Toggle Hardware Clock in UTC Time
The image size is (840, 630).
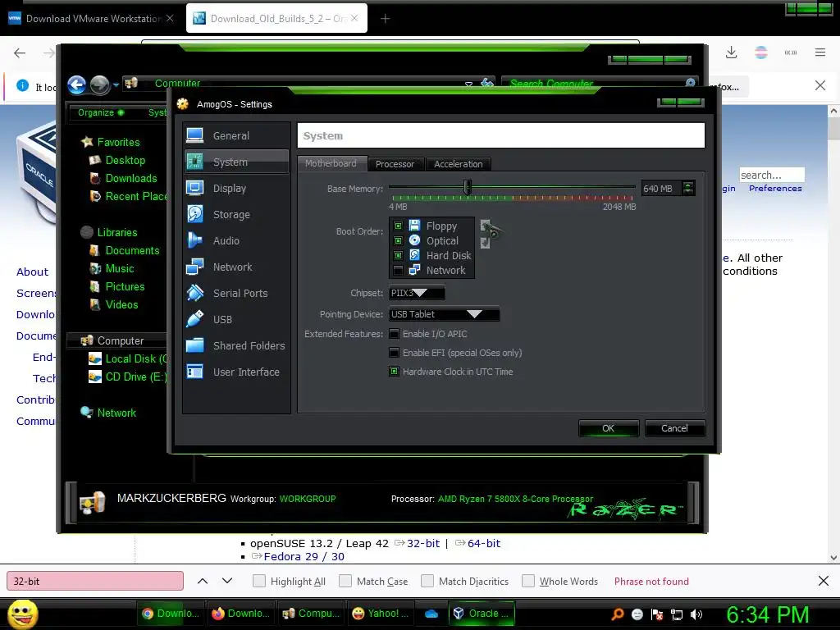tap(395, 372)
